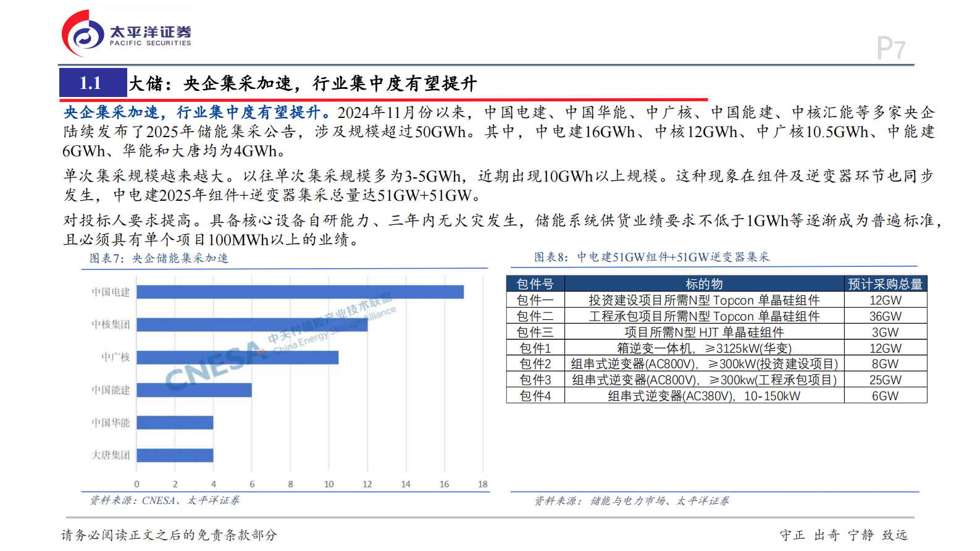Click footer motto 守正 出奇 宁静 致远
The width and height of the screenshot is (980, 551).
tap(844, 535)
